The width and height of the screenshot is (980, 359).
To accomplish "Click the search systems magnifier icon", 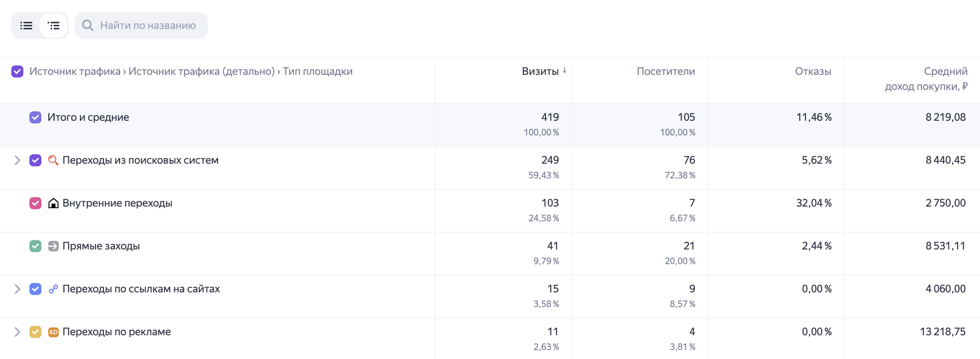I will (x=53, y=160).
